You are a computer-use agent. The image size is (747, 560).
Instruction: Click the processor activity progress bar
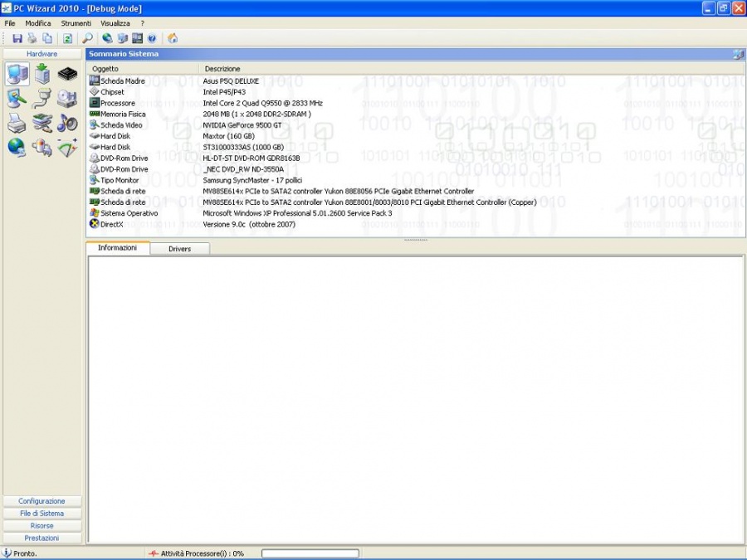tap(310, 553)
